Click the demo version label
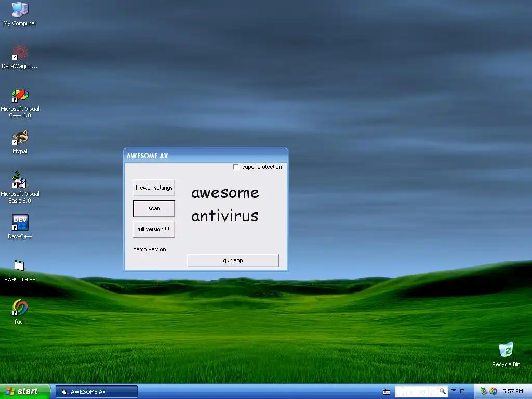The height and width of the screenshot is (399, 532). click(x=150, y=249)
